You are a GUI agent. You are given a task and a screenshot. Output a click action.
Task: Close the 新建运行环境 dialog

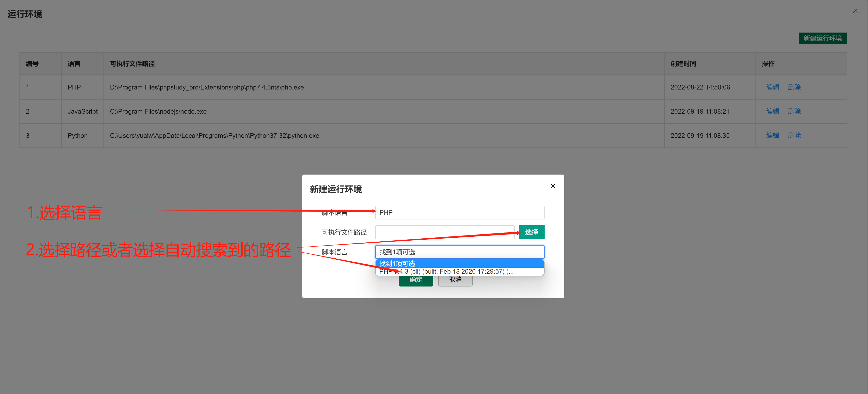pos(553,186)
